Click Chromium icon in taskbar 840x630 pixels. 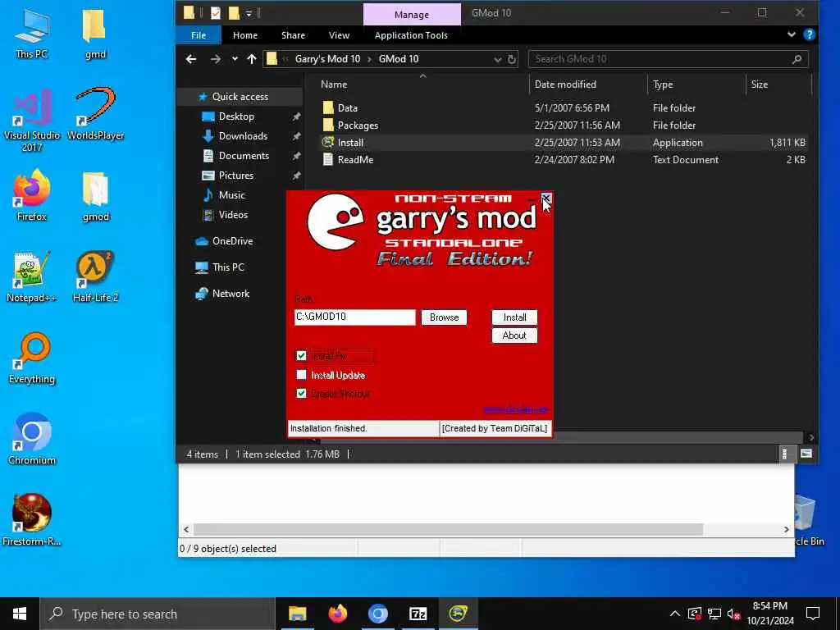377,614
